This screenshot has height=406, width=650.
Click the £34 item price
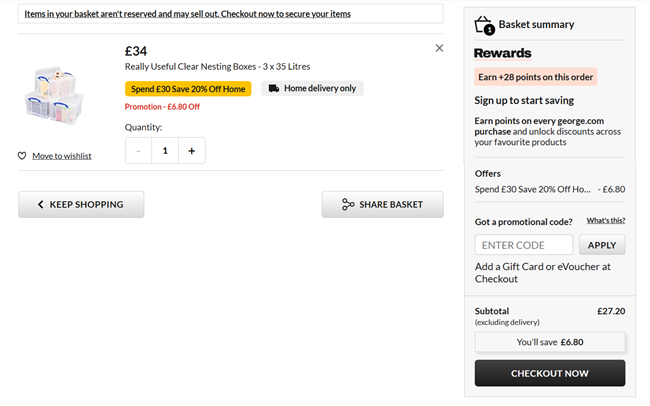136,51
